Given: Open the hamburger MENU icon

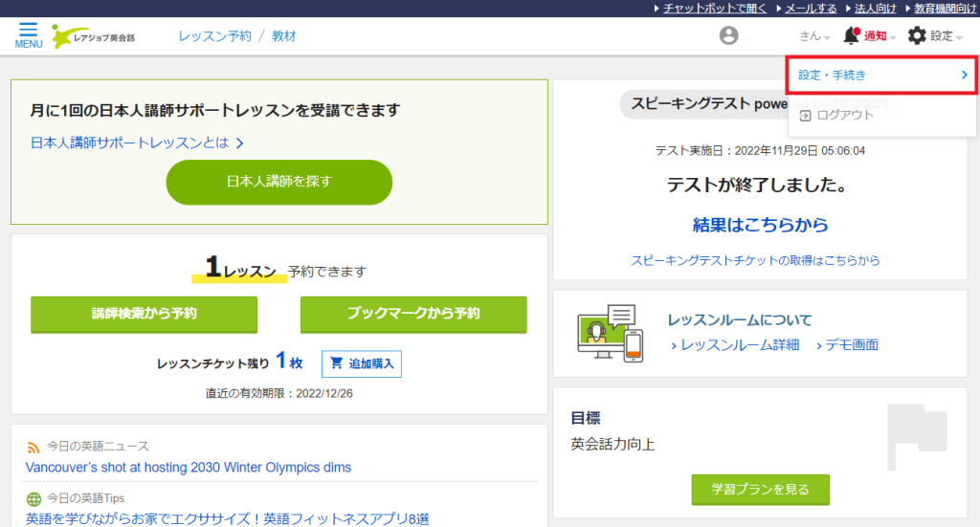Looking at the screenshot, I should click(28, 33).
